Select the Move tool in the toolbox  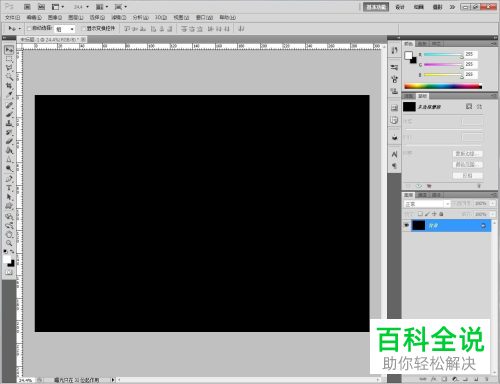(9, 50)
